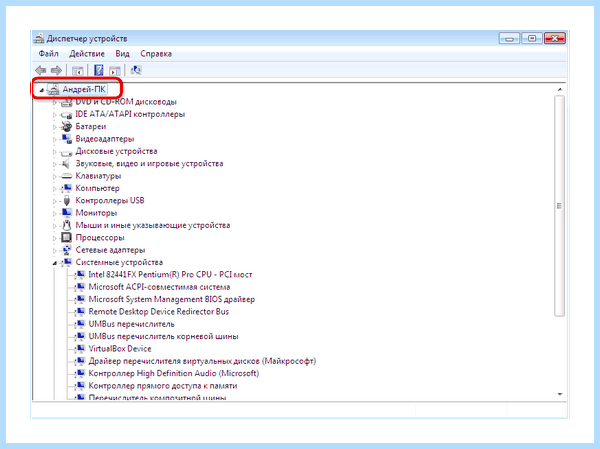Select the Мониторы label
The width and height of the screenshot is (600, 449).
coord(96,213)
